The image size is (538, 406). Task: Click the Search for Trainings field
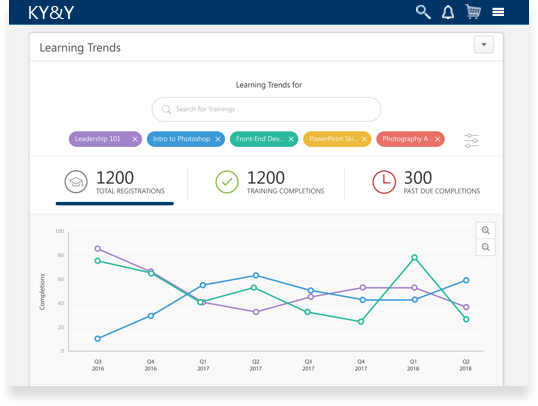click(266, 109)
